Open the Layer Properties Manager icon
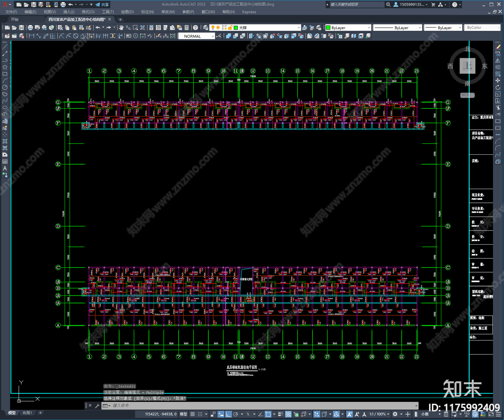The height and width of the screenshot is (420, 504). (205, 28)
